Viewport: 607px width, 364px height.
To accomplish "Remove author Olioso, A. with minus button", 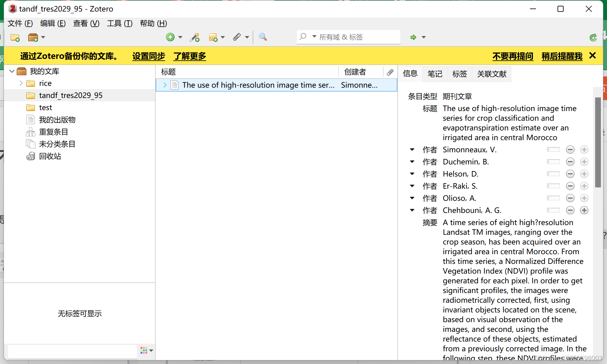I will pyautogui.click(x=570, y=198).
